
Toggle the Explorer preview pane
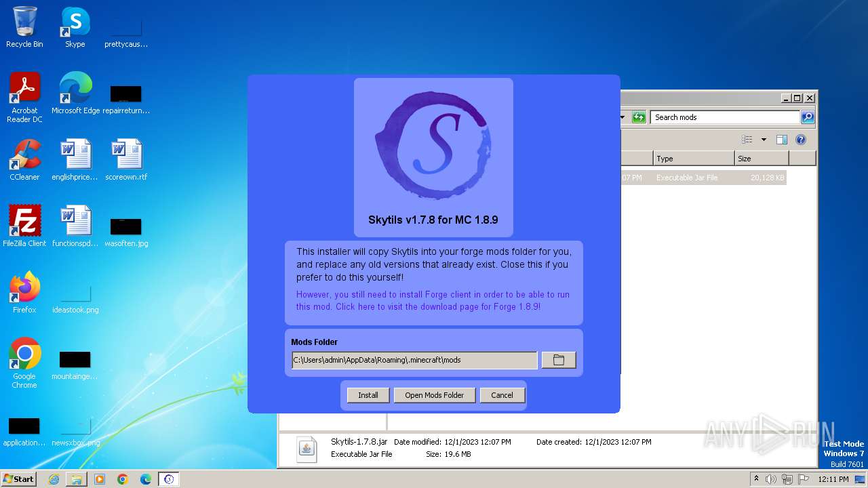[x=782, y=140]
